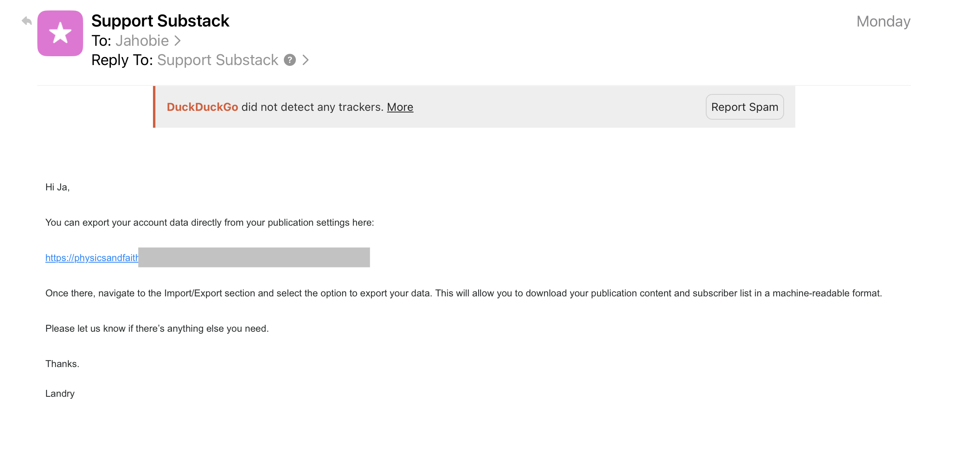Click the gray redacted block after the link
This screenshot has width=980, height=453.
(254, 257)
